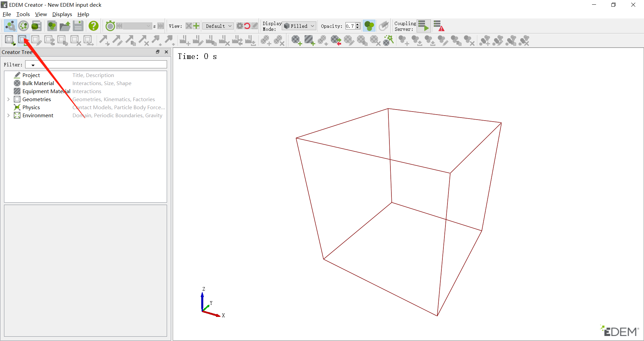Open the View Default dropdown
The height and width of the screenshot is (341, 644).
218,26
